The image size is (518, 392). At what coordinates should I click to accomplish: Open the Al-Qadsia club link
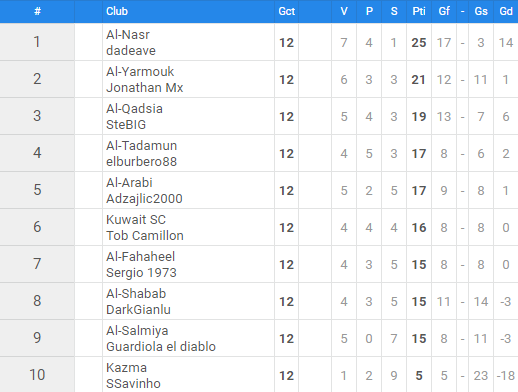coord(134,109)
